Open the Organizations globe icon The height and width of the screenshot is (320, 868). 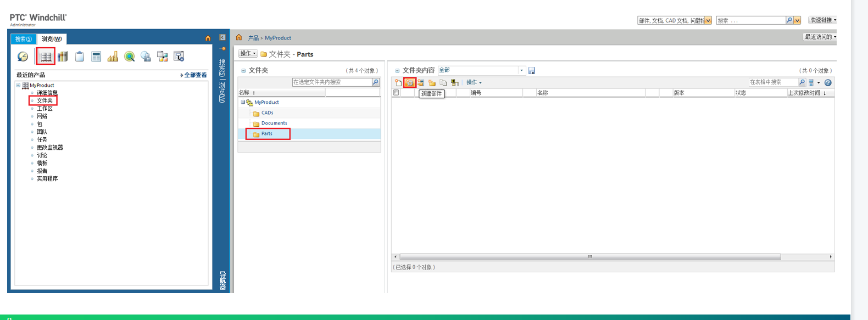[x=146, y=56]
